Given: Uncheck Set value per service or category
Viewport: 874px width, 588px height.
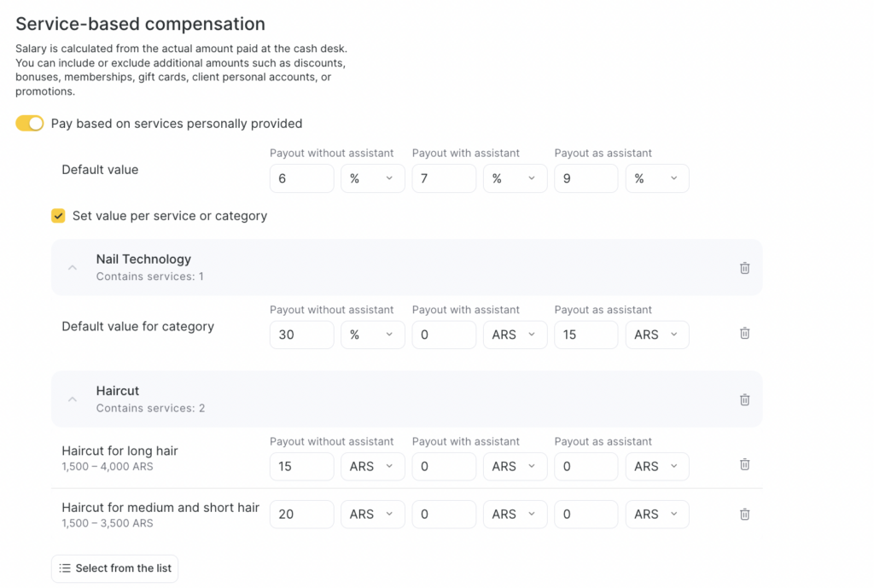Looking at the screenshot, I should [x=58, y=216].
